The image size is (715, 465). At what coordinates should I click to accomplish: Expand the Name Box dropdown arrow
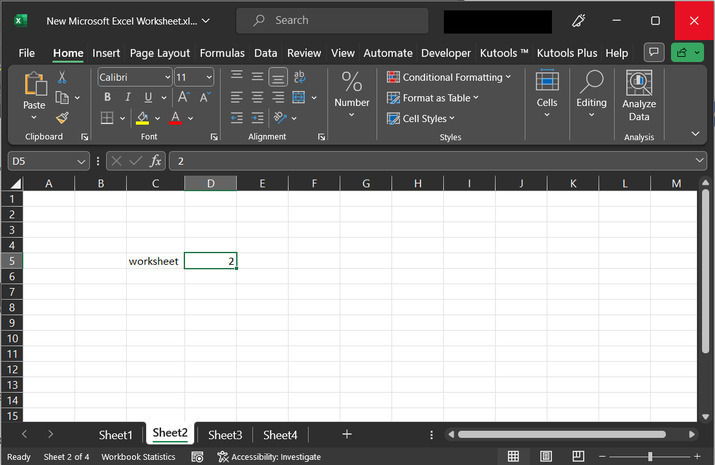81,161
